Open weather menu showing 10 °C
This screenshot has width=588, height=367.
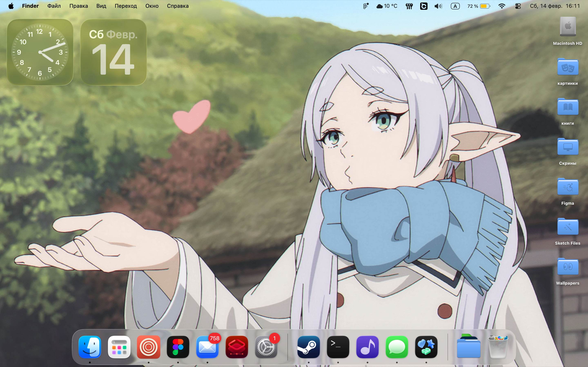pyautogui.click(x=387, y=6)
